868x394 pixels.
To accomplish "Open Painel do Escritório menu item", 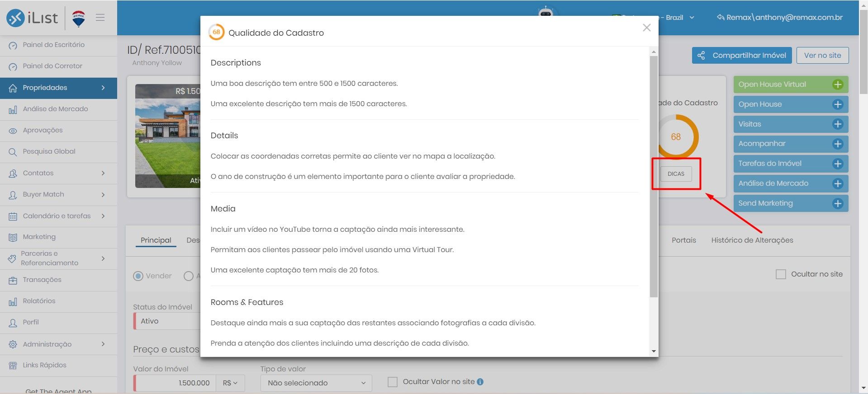I will 58,45.
